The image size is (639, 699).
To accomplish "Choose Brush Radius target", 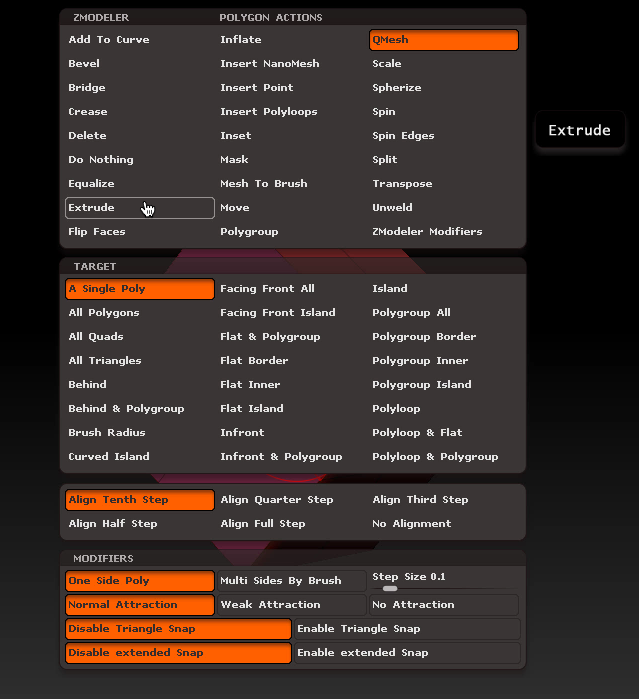I will pyautogui.click(x=140, y=433).
